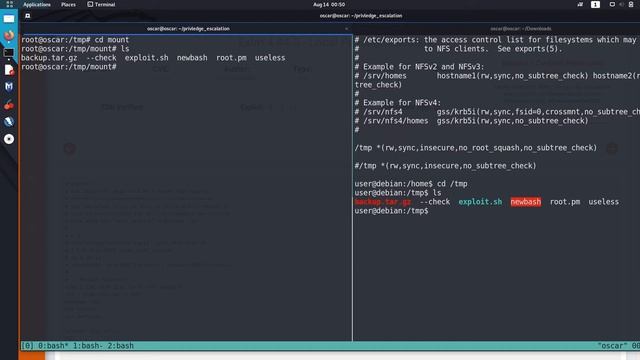Focus the empty root@oscar:/tmp/mount# prompt
The height and width of the screenshot is (360, 640).
[69, 67]
